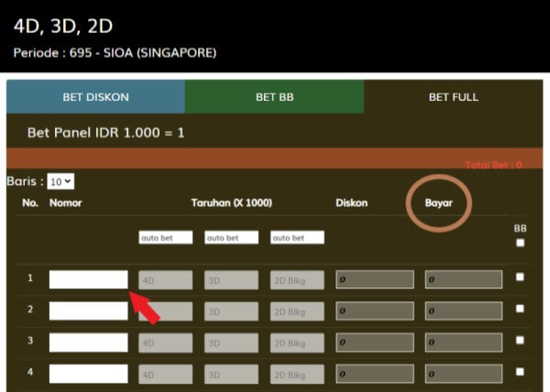This screenshot has height=392, width=550.
Task: Open the BET BB tab
Action: (x=274, y=97)
